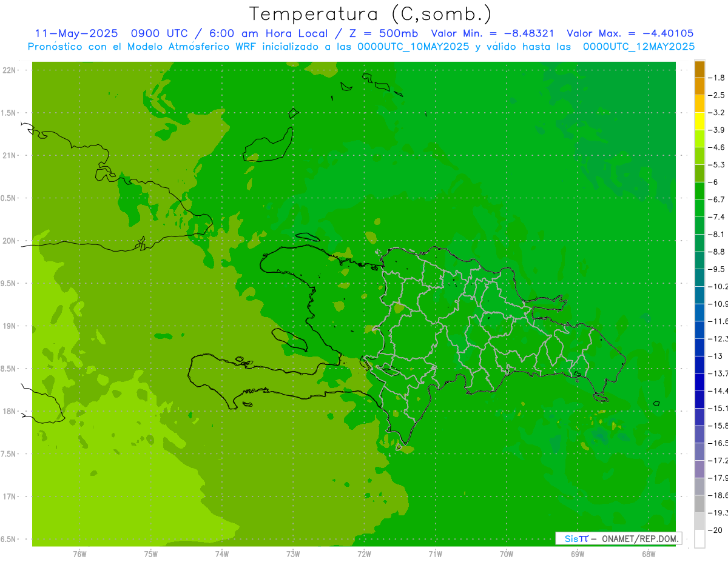The height and width of the screenshot is (562, 728).
Task: Click the '17N' latitude axis label
Action: click(10, 497)
